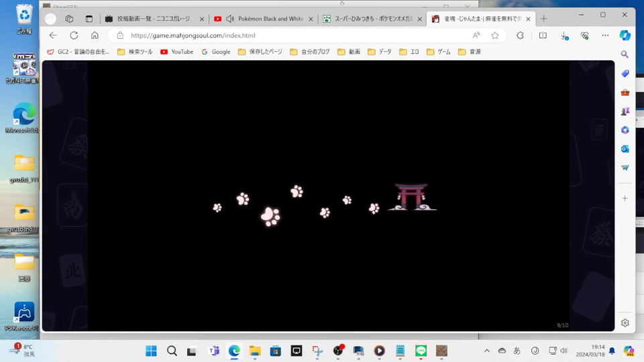The width and height of the screenshot is (644, 362).
Task: Open the Windows Start menu
Action: click(151, 351)
